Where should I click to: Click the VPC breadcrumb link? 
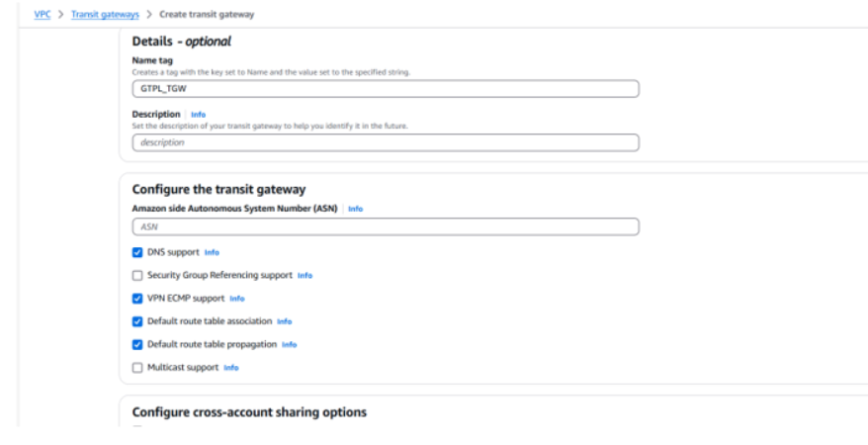pos(43,14)
